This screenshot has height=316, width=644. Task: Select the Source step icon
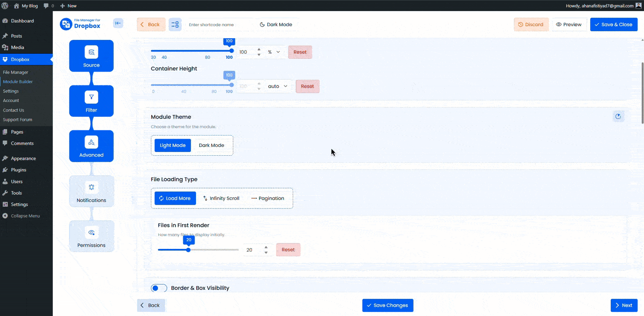pos(91,52)
